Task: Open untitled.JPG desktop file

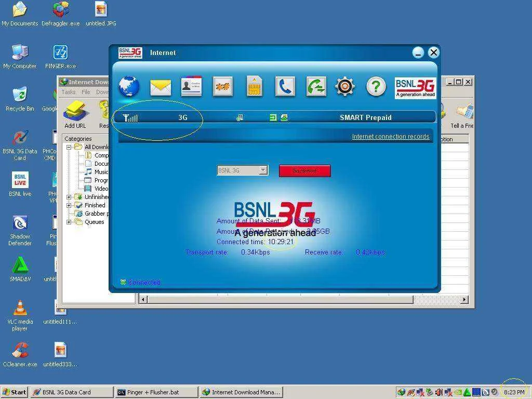Action: [x=101, y=14]
